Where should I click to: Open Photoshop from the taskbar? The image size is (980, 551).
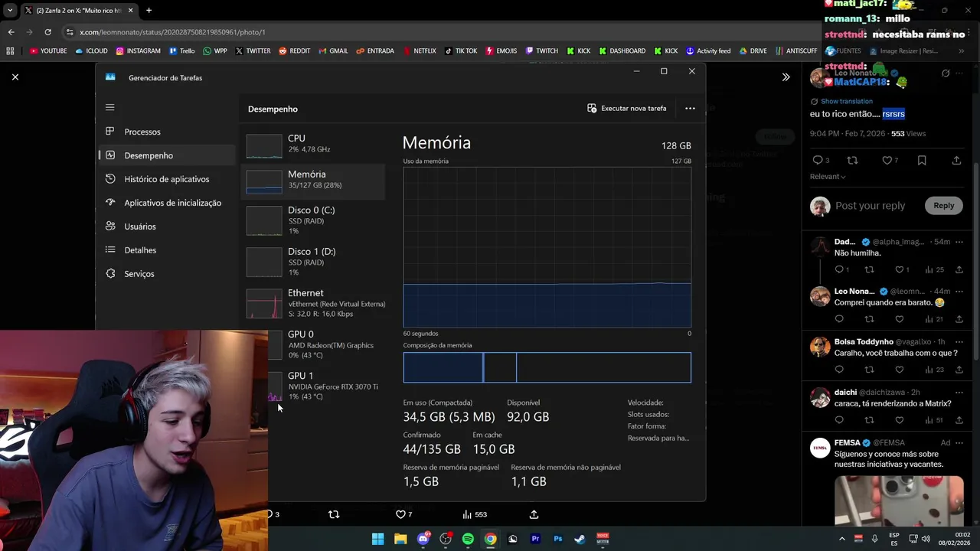557,539
